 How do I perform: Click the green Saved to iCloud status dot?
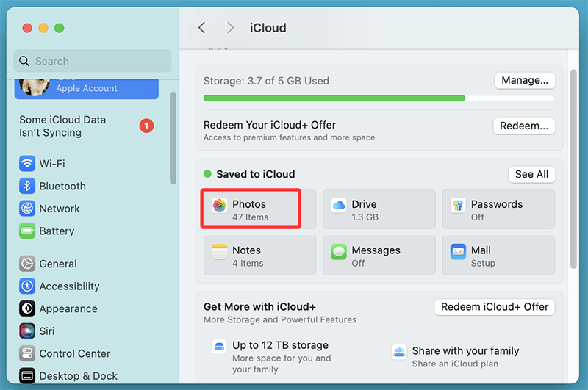tap(207, 174)
